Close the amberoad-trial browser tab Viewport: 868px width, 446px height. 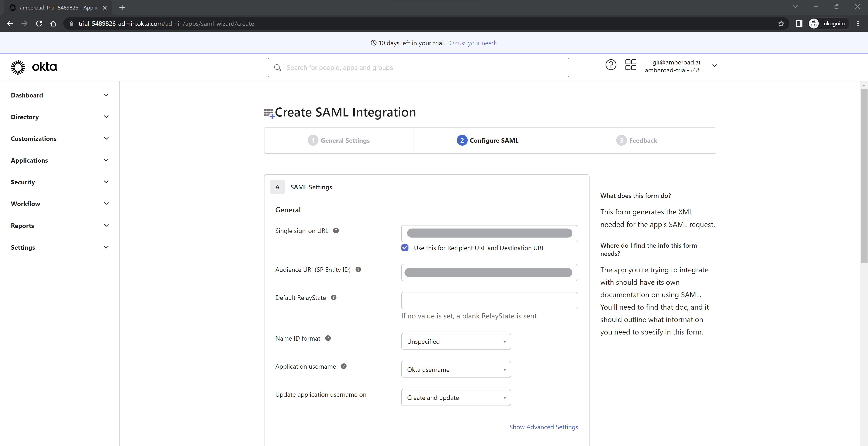(105, 7)
